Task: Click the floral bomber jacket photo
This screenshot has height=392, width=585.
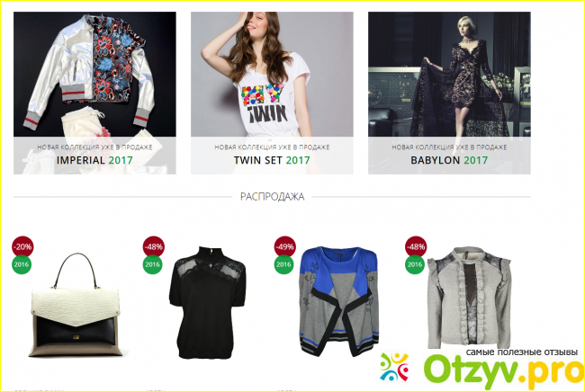Action: point(94,74)
